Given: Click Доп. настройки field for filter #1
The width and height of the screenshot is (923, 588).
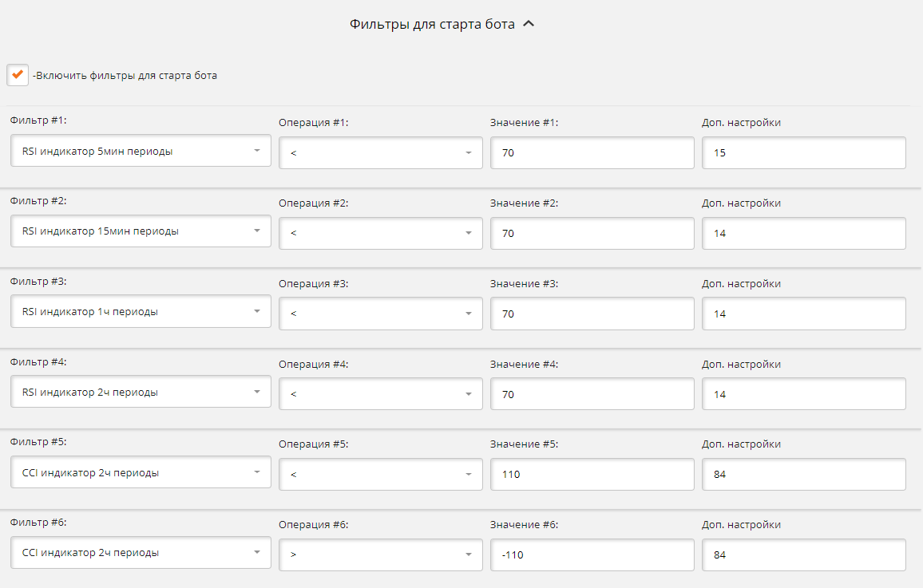Looking at the screenshot, I should [x=803, y=153].
